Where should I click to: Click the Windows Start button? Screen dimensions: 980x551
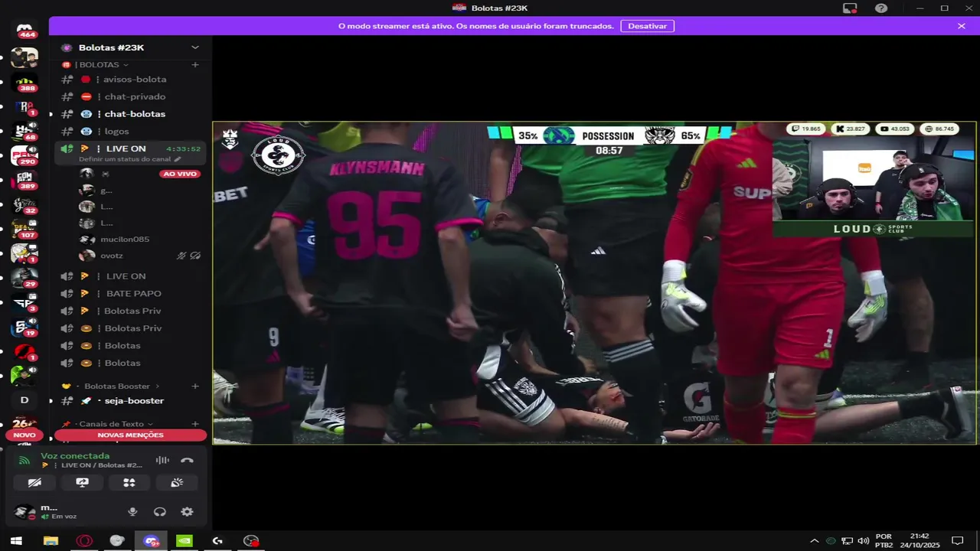[16, 541]
